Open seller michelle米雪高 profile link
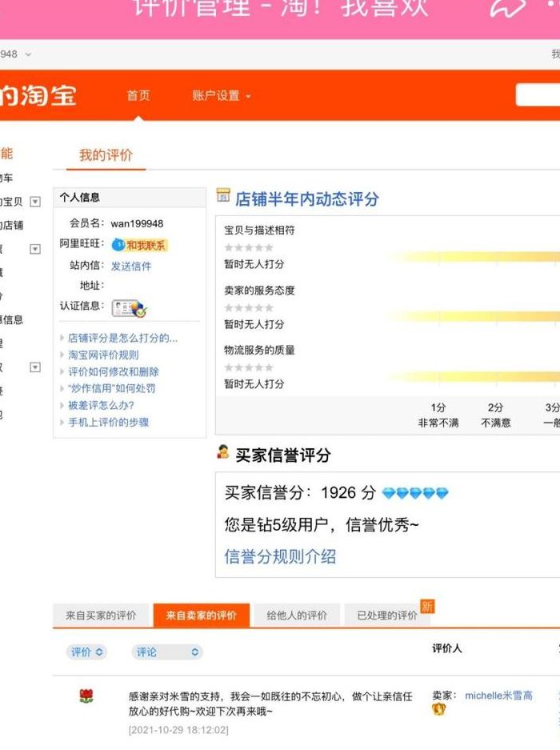The image size is (560, 750). pos(498,696)
